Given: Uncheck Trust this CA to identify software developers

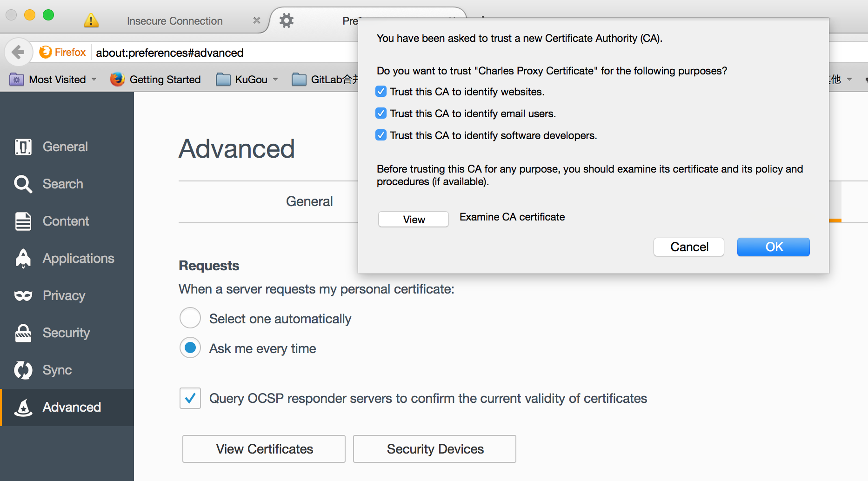Looking at the screenshot, I should [381, 135].
